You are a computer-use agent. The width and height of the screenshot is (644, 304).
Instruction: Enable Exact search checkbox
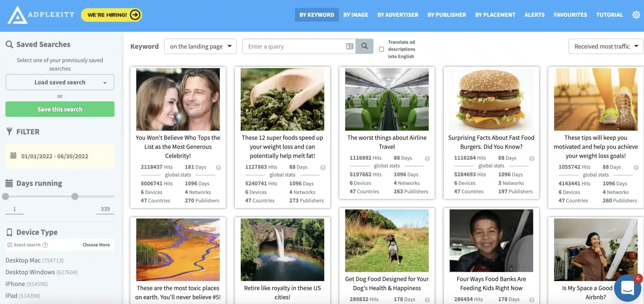tap(9, 244)
